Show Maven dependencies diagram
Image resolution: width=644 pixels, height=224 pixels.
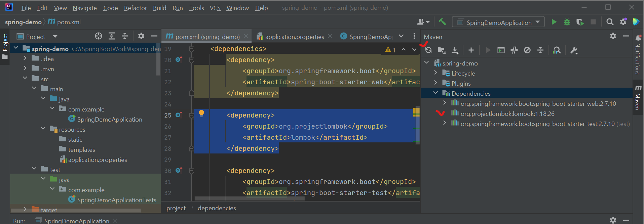point(557,50)
